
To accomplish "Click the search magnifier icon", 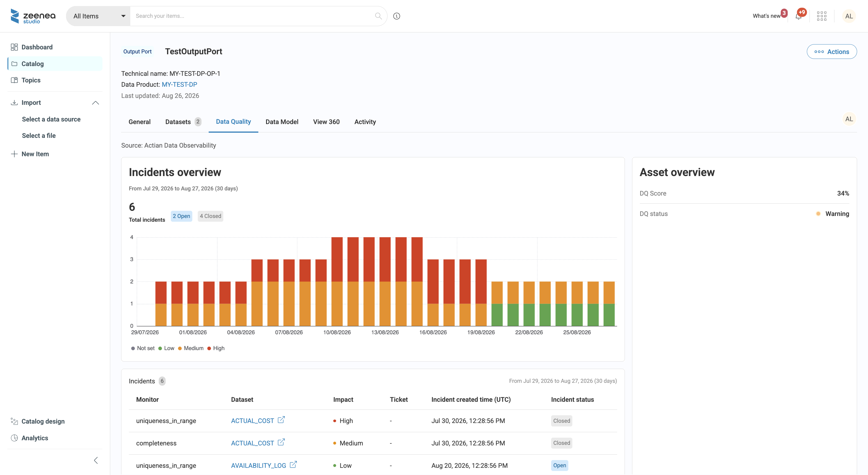I will click(378, 16).
